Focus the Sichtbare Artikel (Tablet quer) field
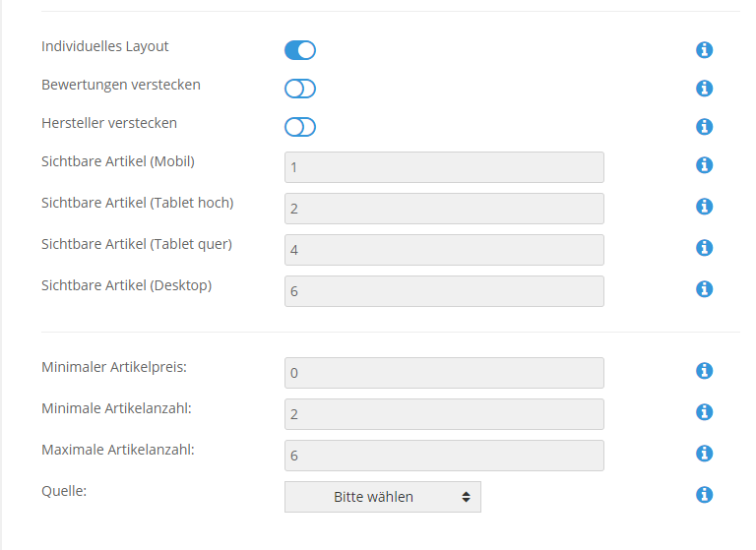 (444, 250)
